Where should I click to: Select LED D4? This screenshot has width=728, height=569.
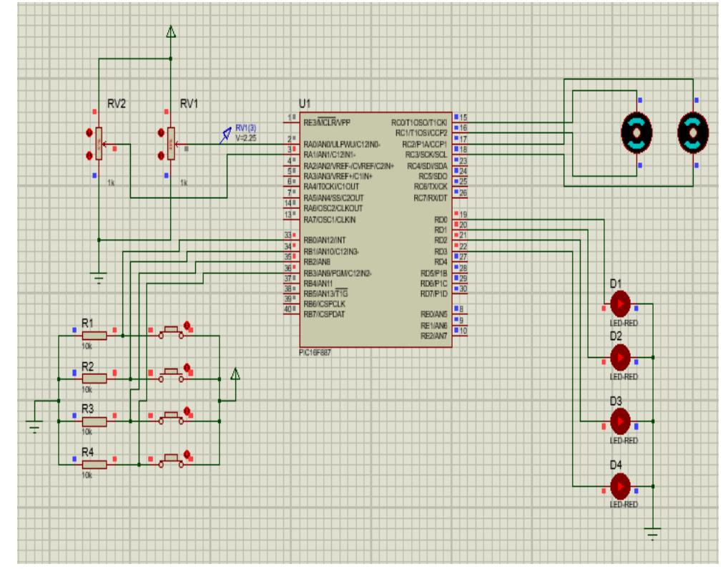click(x=620, y=486)
